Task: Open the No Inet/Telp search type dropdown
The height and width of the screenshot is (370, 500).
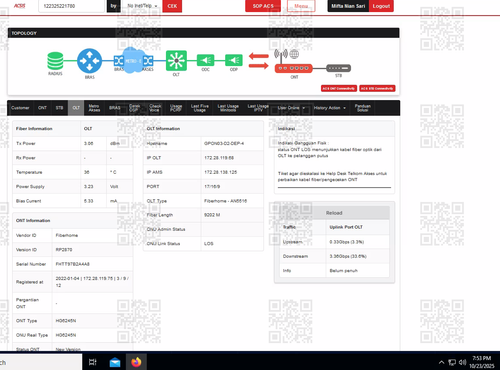Action: click(x=142, y=6)
